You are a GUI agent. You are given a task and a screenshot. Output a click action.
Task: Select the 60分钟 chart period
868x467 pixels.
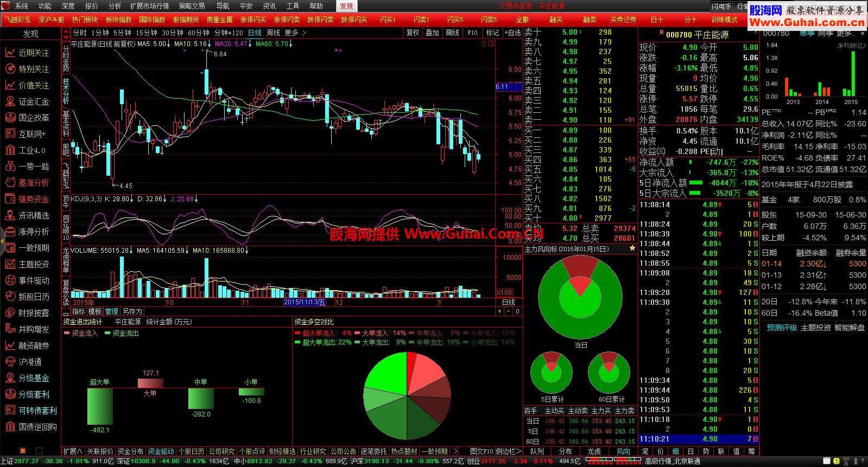pyautogui.click(x=199, y=33)
